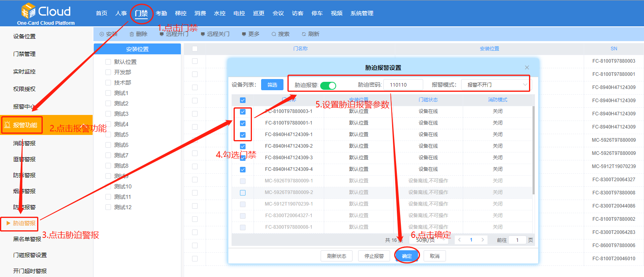644x277 pixels.
Task: Click the delete (删除) trash icon
Action: click(132, 34)
